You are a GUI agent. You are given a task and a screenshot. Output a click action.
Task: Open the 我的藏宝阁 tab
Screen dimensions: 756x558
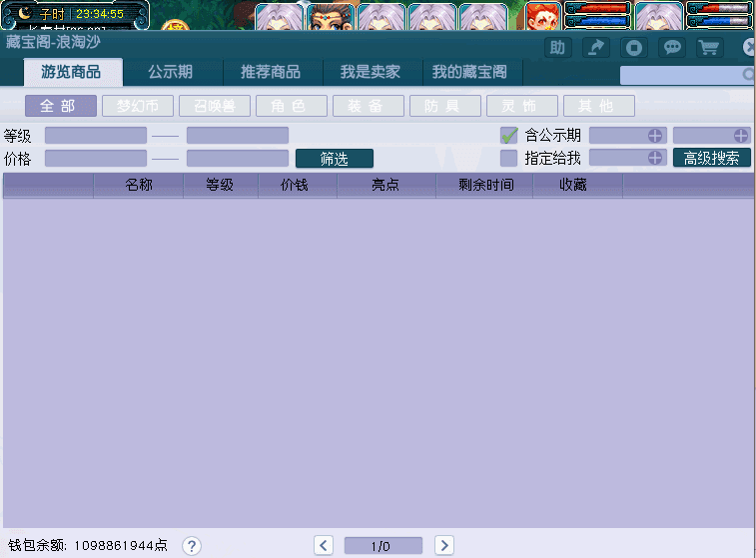pyautogui.click(x=469, y=72)
